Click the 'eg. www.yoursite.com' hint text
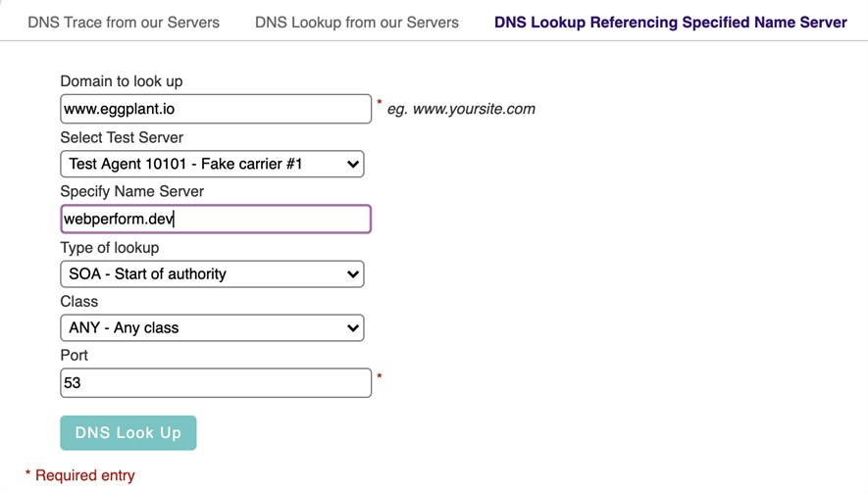Viewport: 868px width, 493px height. 461,109
